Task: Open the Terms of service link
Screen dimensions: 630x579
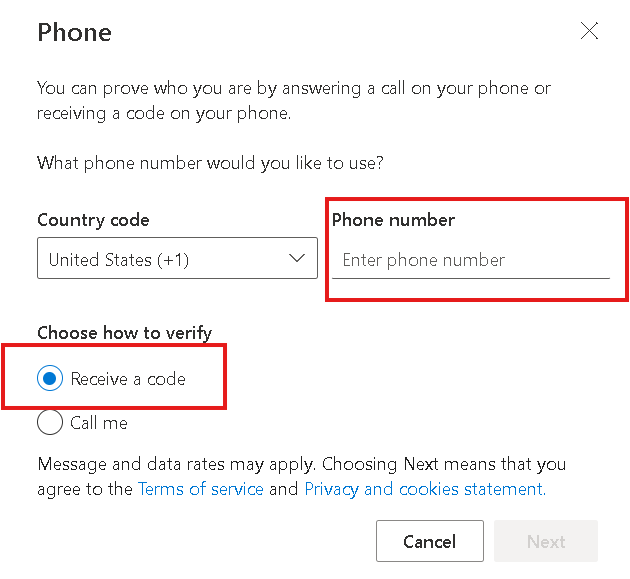Action: [201, 489]
